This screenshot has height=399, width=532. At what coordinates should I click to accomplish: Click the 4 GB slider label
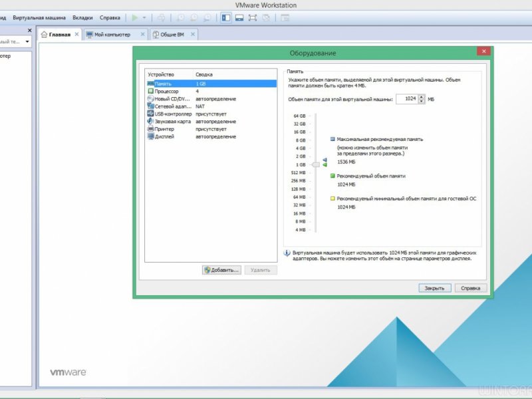(301, 148)
